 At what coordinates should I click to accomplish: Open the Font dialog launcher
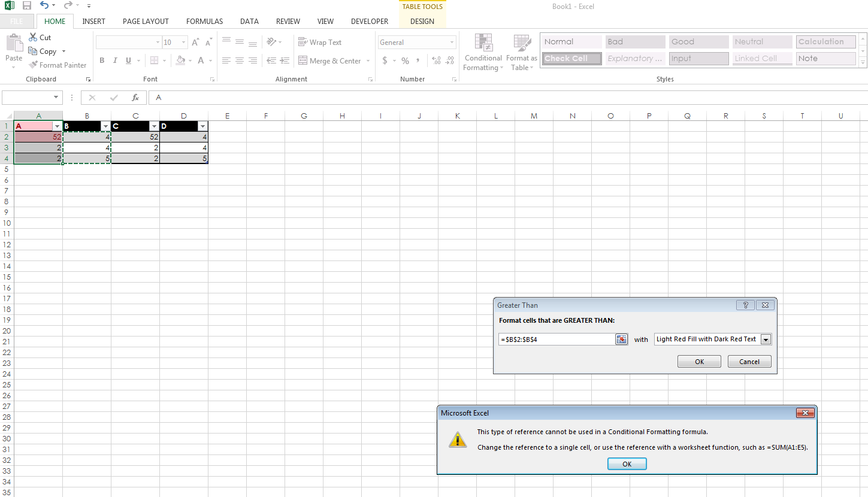coord(212,79)
